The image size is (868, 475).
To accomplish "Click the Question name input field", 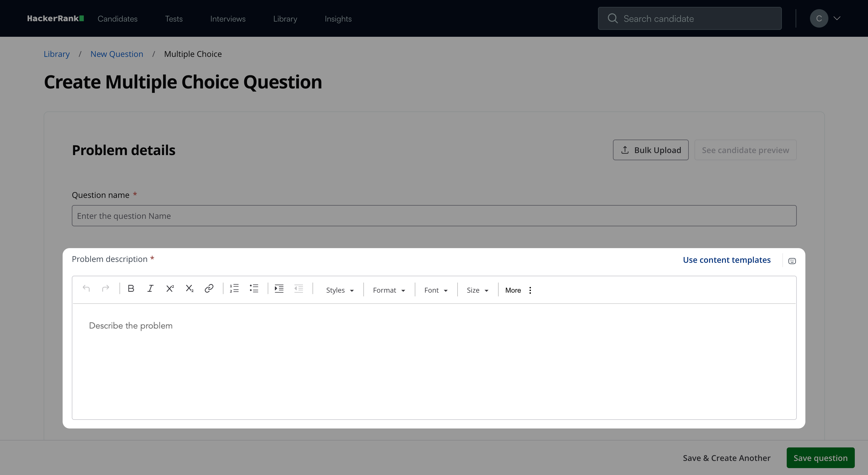I will coord(434,216).
